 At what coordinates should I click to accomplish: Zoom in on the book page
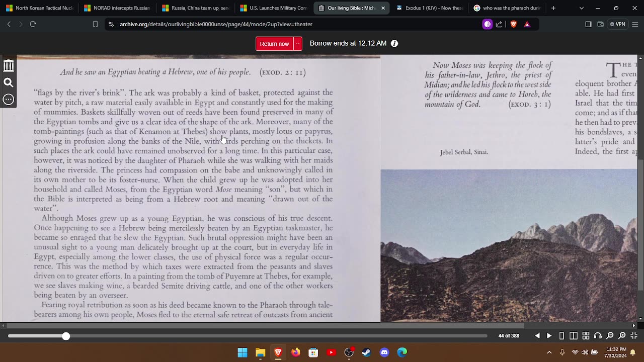tap(622, 336)
